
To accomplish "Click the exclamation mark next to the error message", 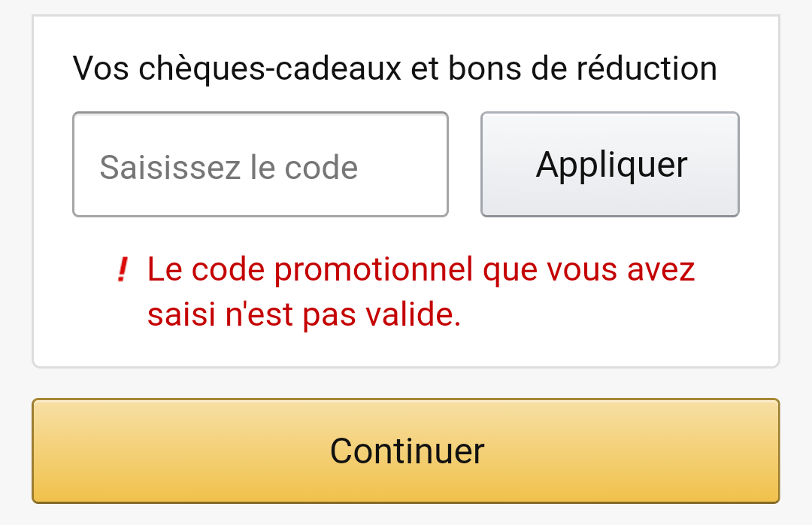I will click(x=123, y=269).
